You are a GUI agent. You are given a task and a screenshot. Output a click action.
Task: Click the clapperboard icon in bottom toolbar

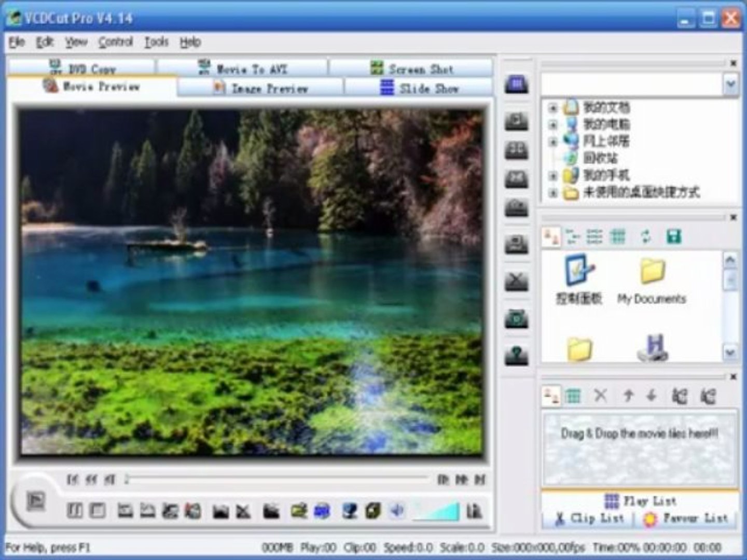pos(271,511)
